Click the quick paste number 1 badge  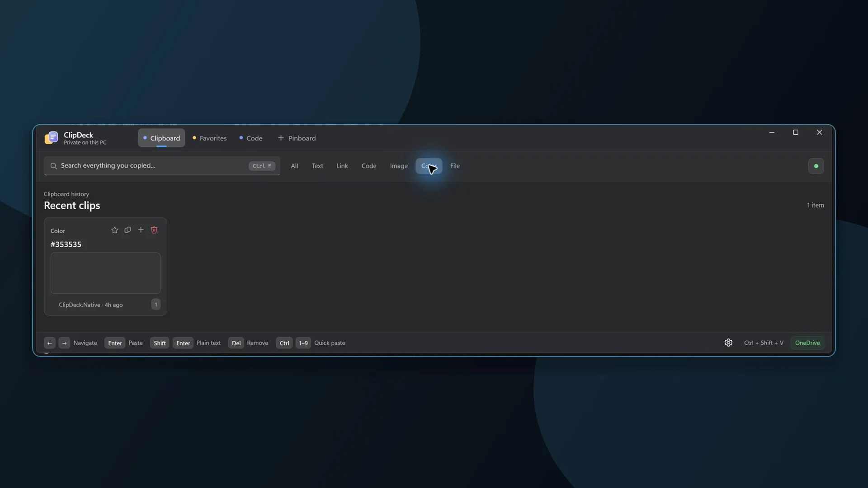[156, 304]
